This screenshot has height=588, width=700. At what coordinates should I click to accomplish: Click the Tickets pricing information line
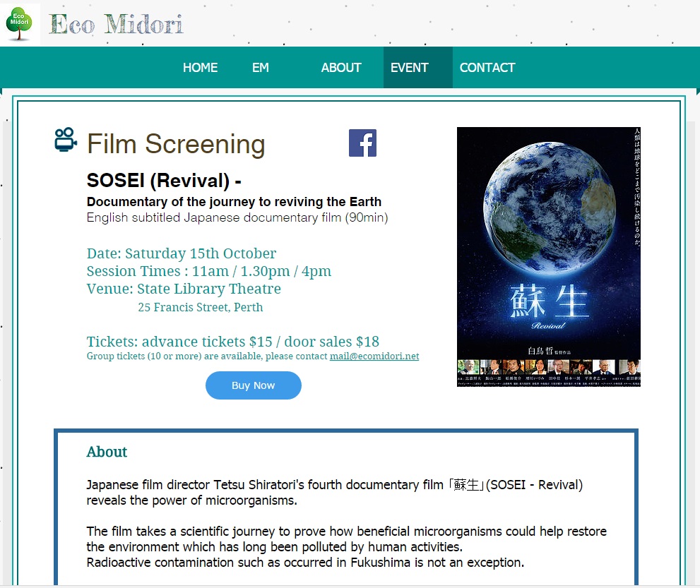[233, 341]
